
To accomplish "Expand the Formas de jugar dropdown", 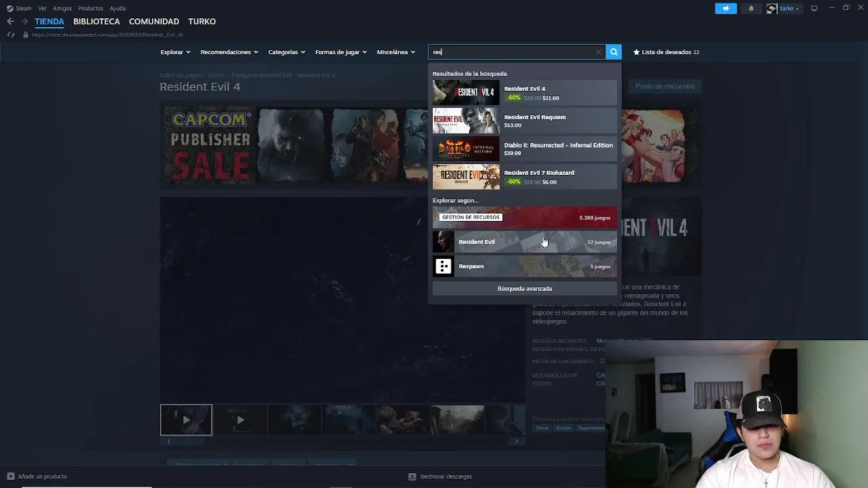I will click(340, 52).
